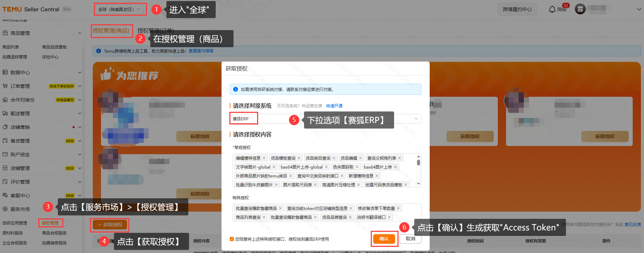644x253 pixels.
Task: Click the 常规授权 list scrollbar thumb
Action: click(418, 162)
